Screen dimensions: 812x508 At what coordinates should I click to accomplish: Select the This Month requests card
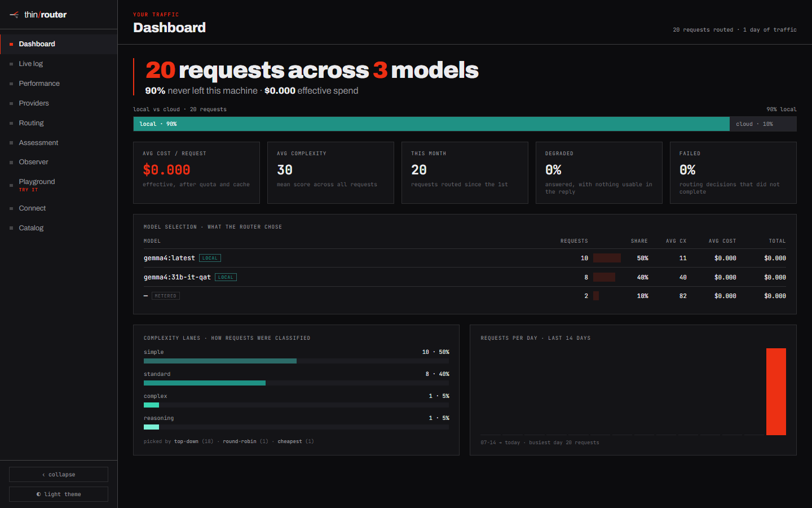coord(465,173)
